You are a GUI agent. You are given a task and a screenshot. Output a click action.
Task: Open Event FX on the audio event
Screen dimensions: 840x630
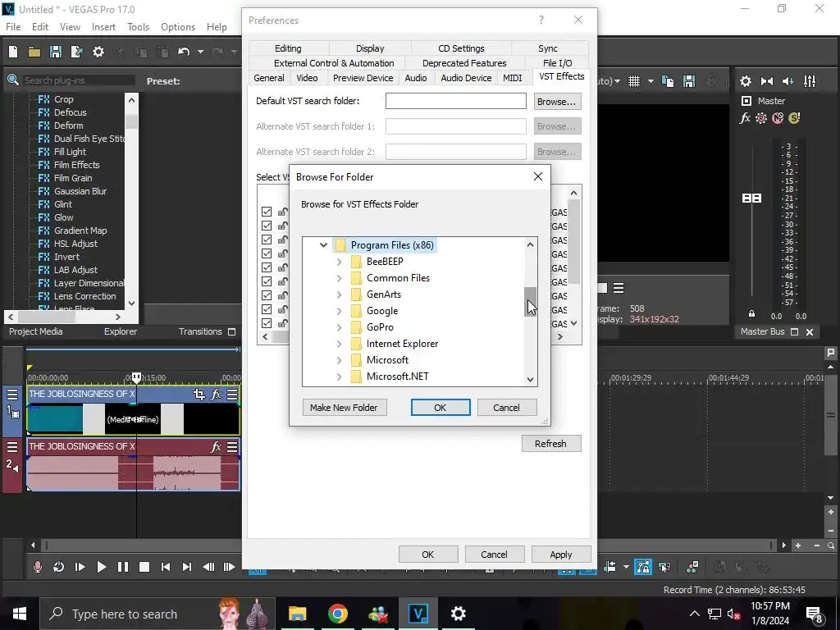pos(216,447)
